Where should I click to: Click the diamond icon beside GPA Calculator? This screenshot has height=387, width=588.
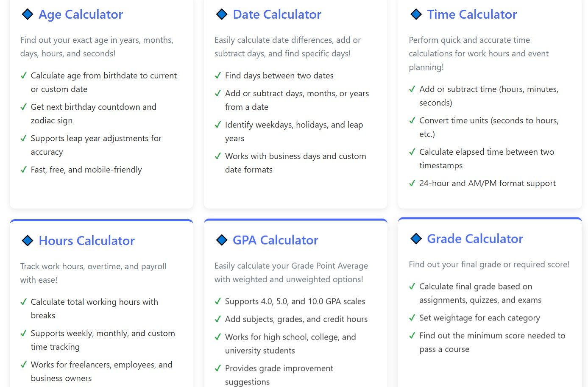(222, 240)
